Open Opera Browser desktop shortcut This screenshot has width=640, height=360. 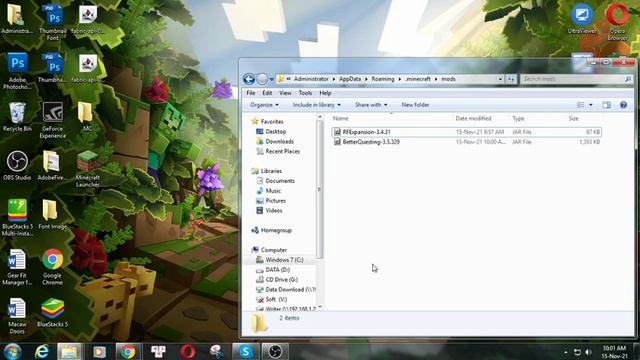pyautogui.click(x=617, y=22)
